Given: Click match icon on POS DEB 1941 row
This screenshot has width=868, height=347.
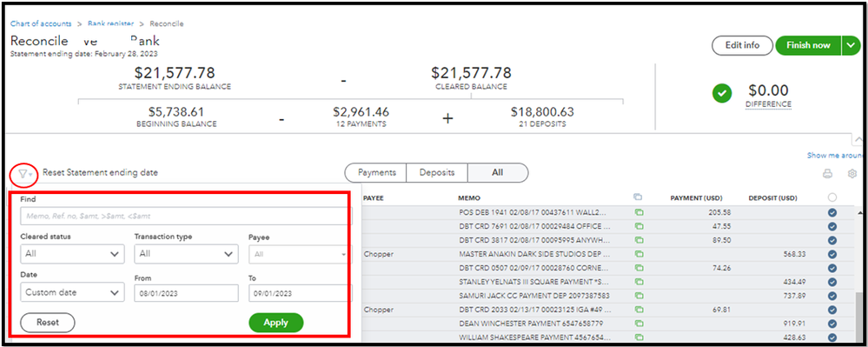Looking at the screenshot, I should pos(639,212).
